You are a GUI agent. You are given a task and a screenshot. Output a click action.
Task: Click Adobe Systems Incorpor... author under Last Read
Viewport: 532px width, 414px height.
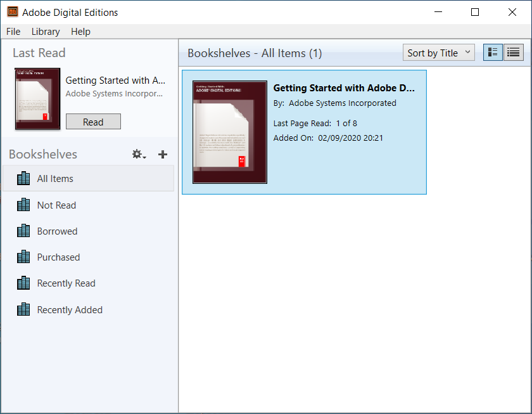point(114,94)
